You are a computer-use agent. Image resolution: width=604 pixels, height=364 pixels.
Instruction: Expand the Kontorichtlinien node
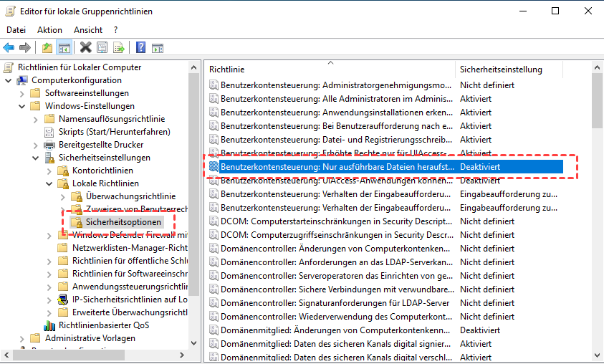tap(49, 171)
